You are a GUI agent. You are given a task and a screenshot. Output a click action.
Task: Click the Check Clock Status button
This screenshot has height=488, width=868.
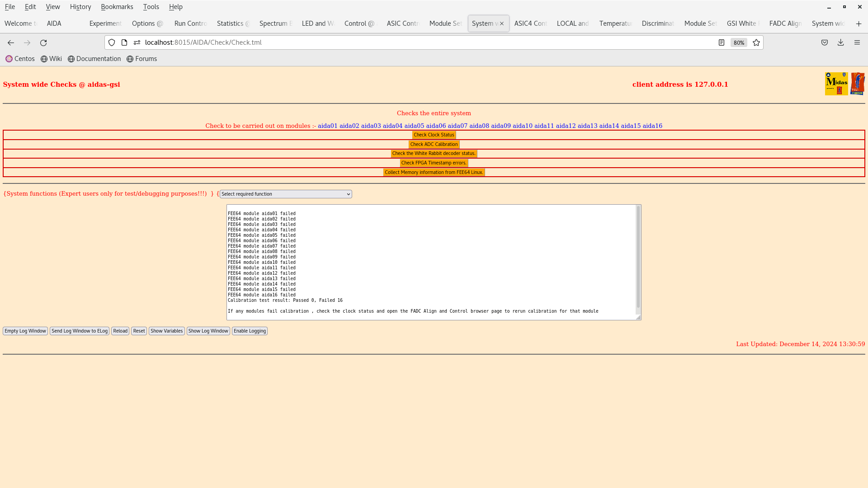[434, 135]
